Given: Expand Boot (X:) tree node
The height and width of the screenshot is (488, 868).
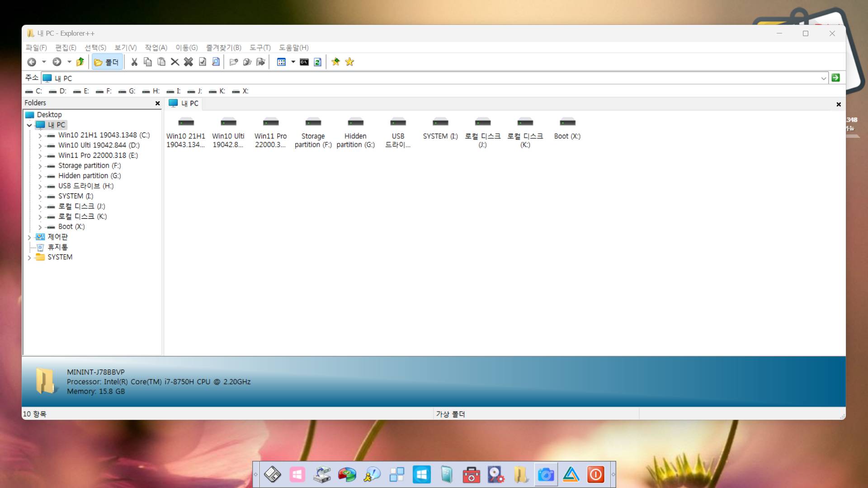Looking at the screenshot, I should tap(40, 227).
